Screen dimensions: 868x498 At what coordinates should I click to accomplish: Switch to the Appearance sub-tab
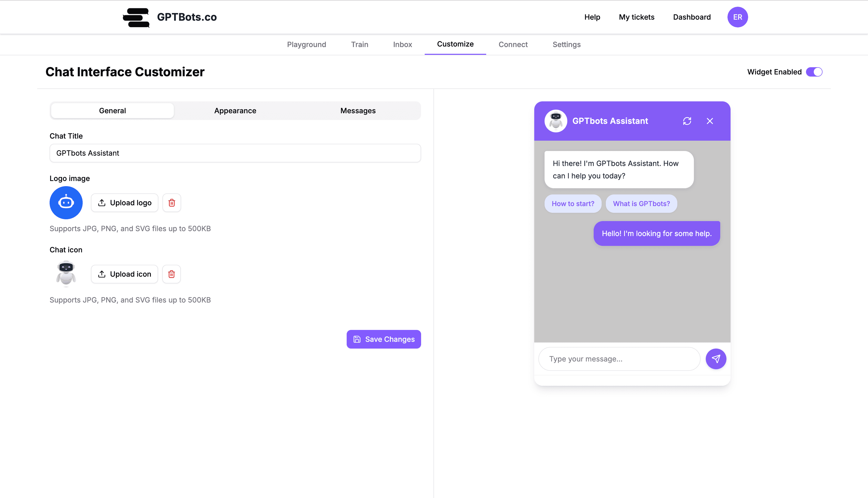point(235,110)
